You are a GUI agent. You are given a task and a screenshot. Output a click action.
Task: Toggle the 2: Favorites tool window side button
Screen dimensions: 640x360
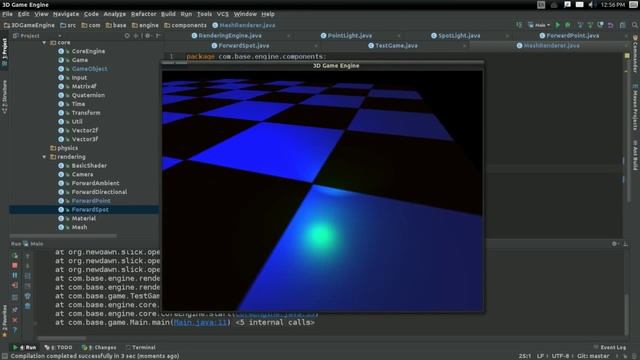point(4,320)
